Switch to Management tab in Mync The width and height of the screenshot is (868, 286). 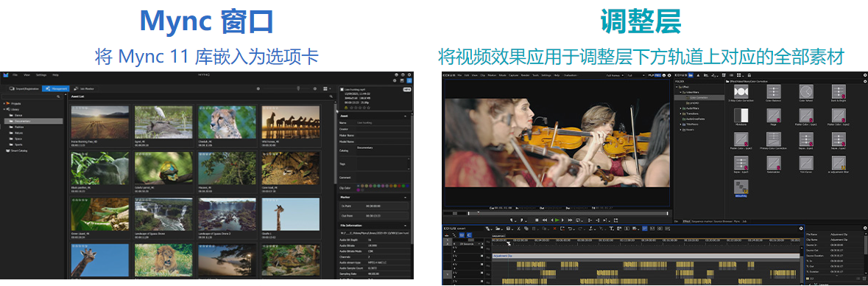[x=55, y=88]
